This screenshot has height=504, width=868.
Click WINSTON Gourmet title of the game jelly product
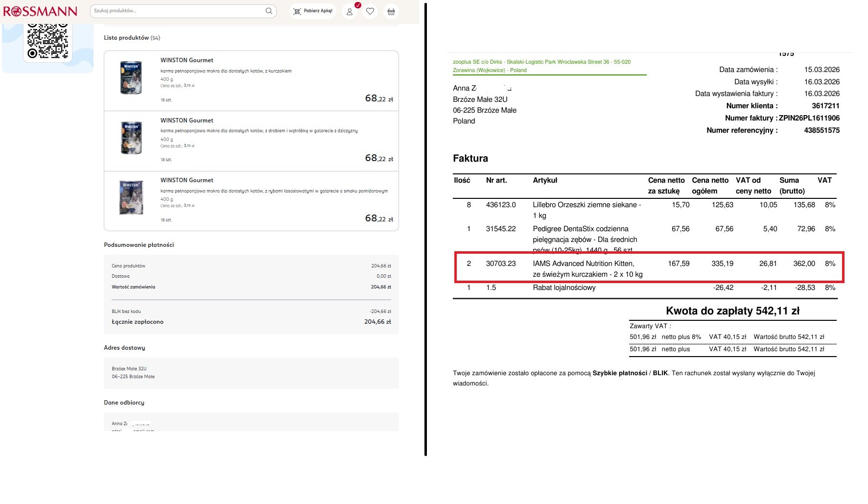(x=187, y=120)
